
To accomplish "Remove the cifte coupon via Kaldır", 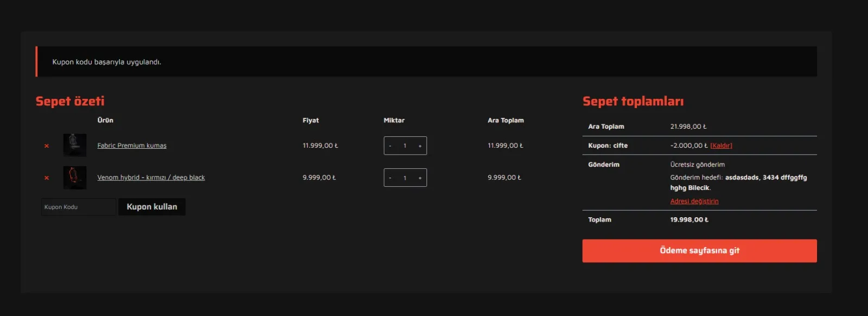I will click(x=721, y=146).
